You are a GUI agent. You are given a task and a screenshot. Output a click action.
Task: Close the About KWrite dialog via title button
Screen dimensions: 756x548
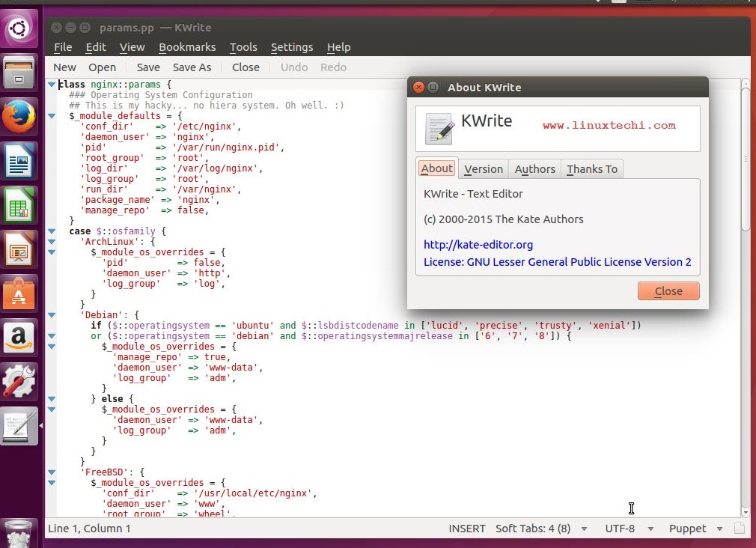coord(419,88)
